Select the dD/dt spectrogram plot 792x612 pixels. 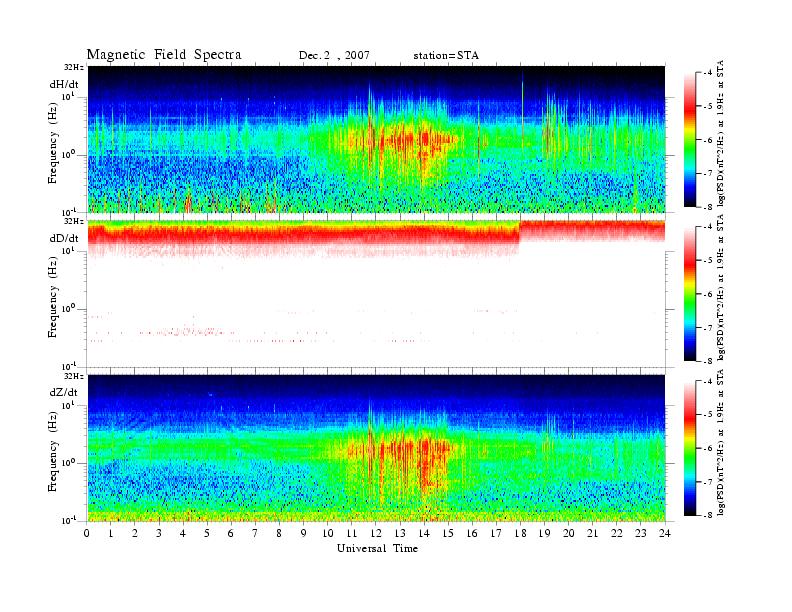coord(376,294)
